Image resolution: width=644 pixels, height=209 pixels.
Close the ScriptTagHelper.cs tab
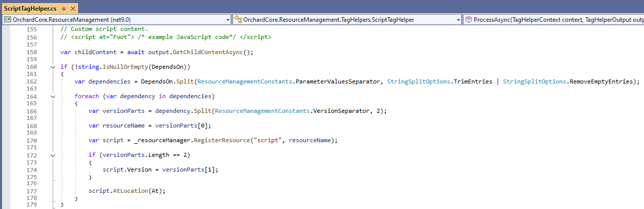tap(71, 9)
